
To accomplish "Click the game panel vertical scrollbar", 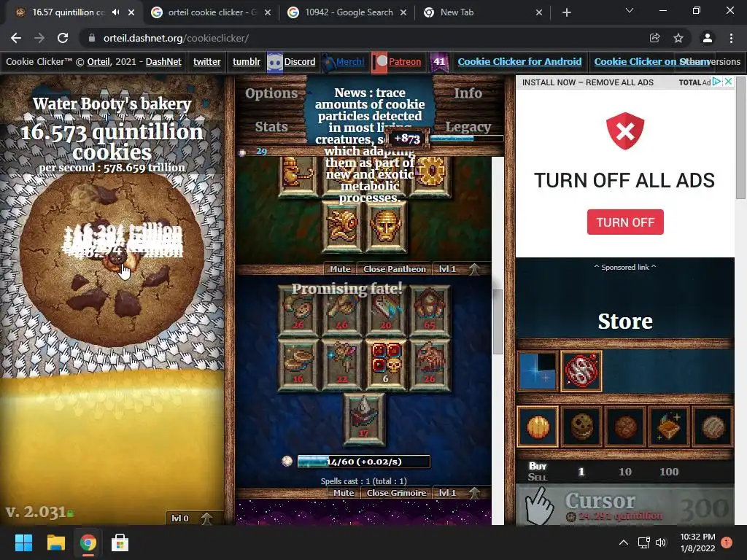I will (x=498, y=322).
